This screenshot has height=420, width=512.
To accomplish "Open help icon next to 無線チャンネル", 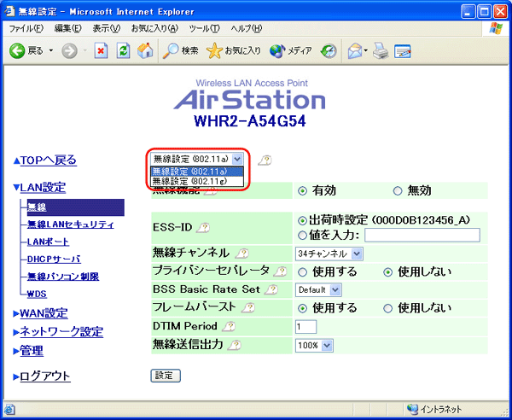I will click(x=242, y=254).
